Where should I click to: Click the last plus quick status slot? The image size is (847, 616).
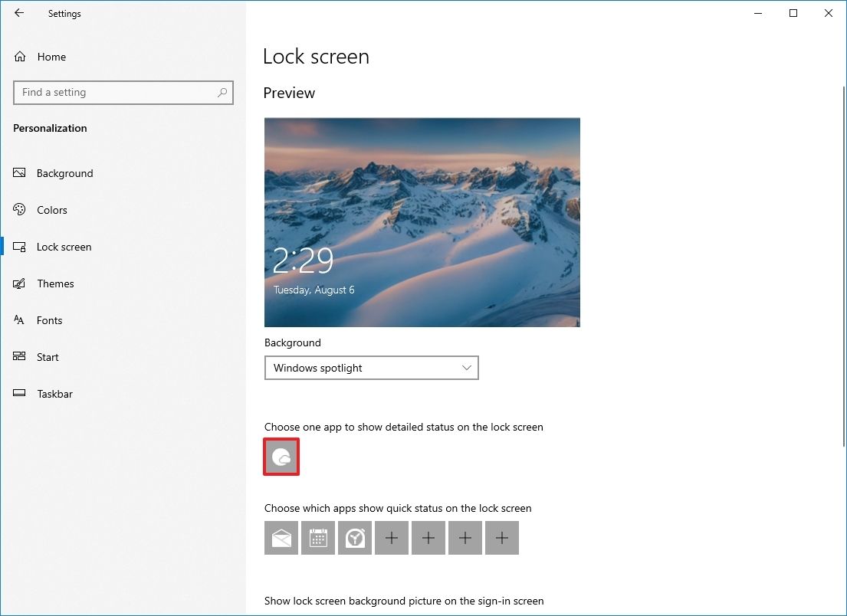tap(502, 538)
